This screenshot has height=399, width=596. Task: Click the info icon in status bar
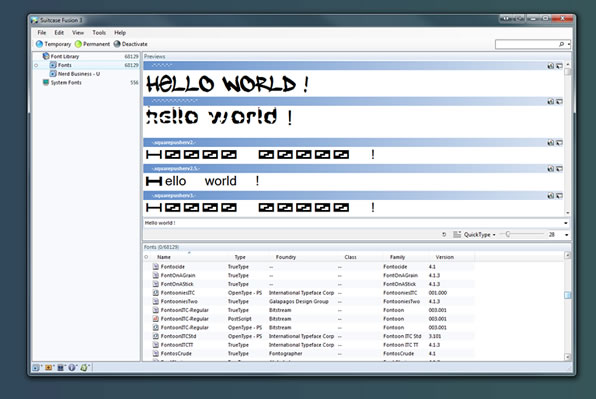[x=72, y=367]
